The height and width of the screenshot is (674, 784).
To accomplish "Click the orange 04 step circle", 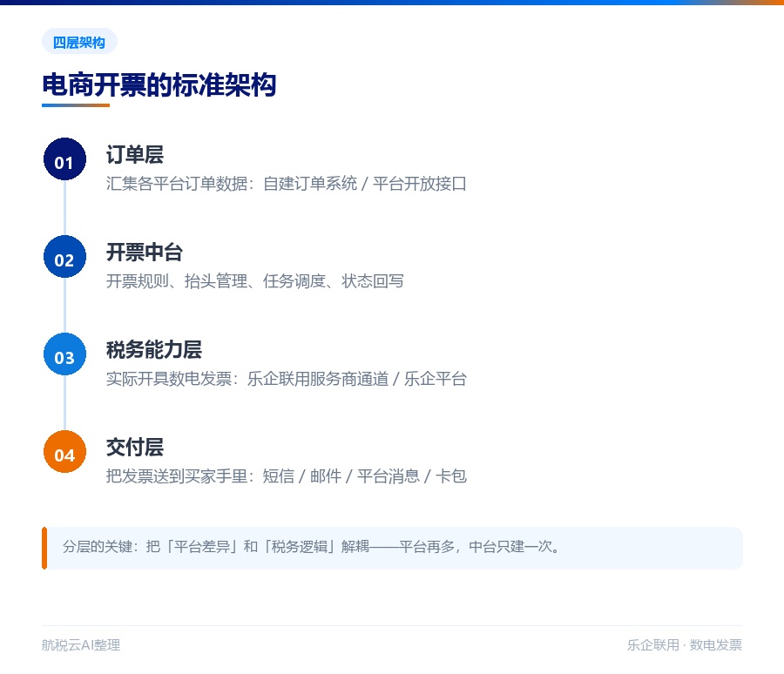I will [65, 451].
